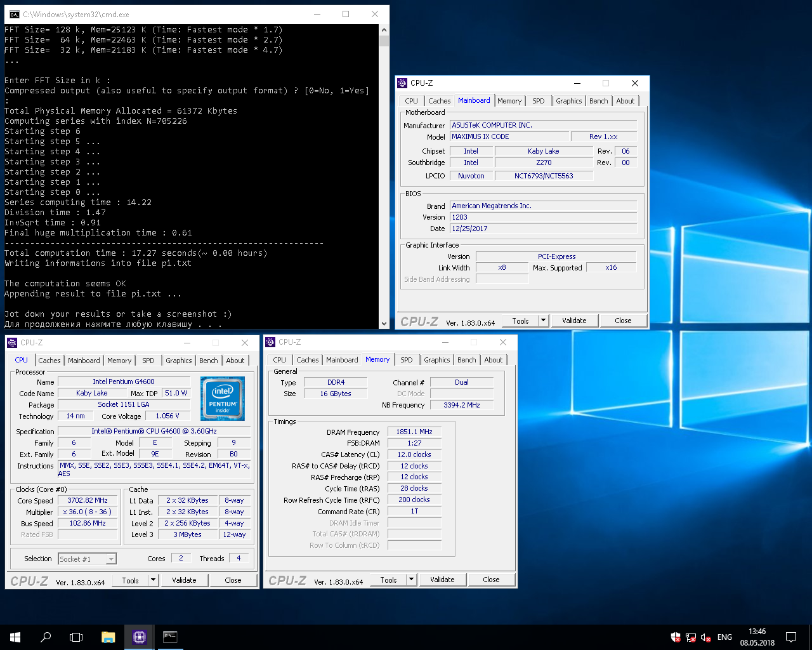The width and height of the screenshot is (812, 650).
Task: Open Graphics tab in Memory window
Action: click(437, 360)
